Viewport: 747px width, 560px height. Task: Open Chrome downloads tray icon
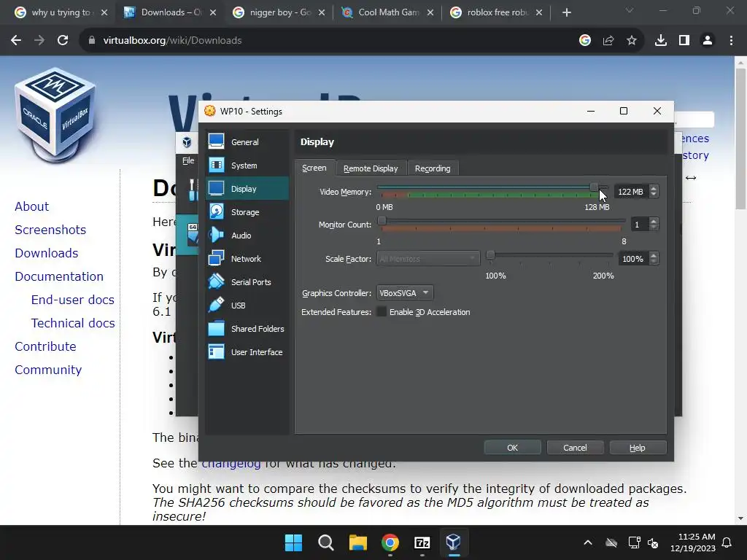click(x=661, y=41)
